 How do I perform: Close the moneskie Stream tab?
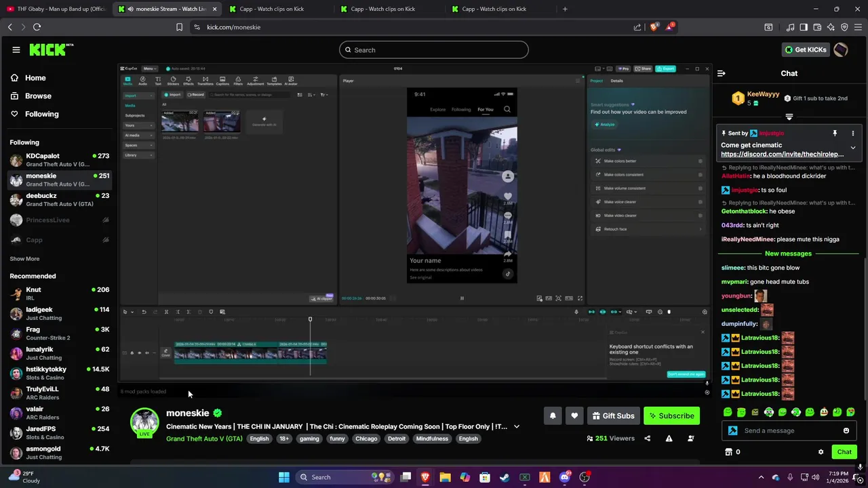point(215,9)
